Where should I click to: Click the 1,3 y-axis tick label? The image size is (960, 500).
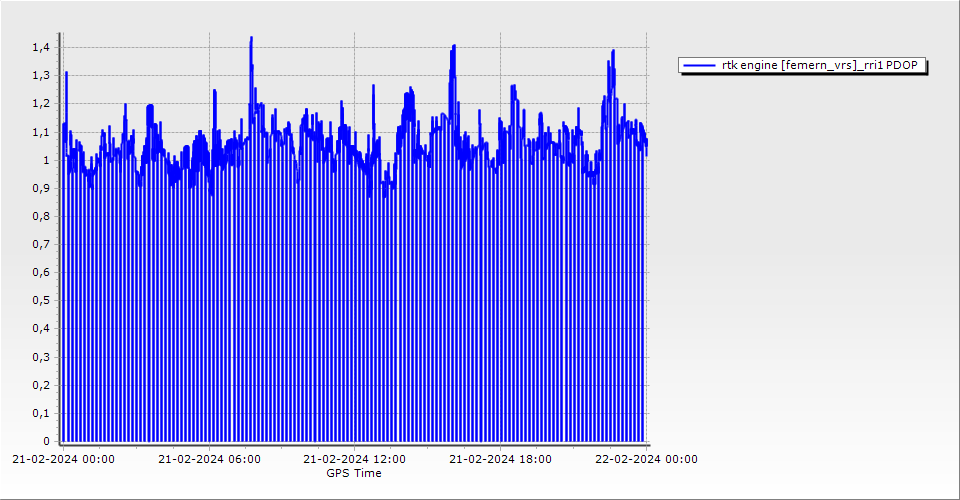tap(40, 76)
